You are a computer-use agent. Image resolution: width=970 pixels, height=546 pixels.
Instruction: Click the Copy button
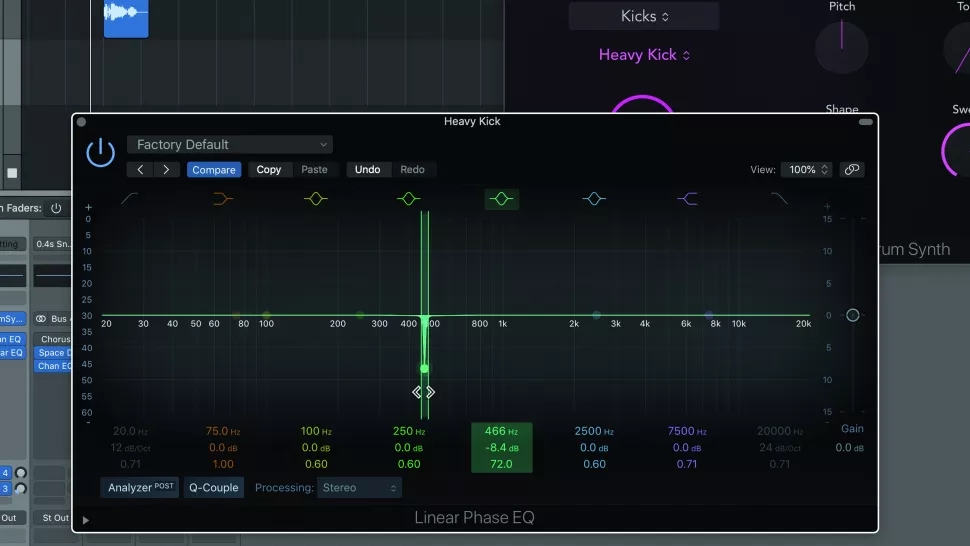269,170
